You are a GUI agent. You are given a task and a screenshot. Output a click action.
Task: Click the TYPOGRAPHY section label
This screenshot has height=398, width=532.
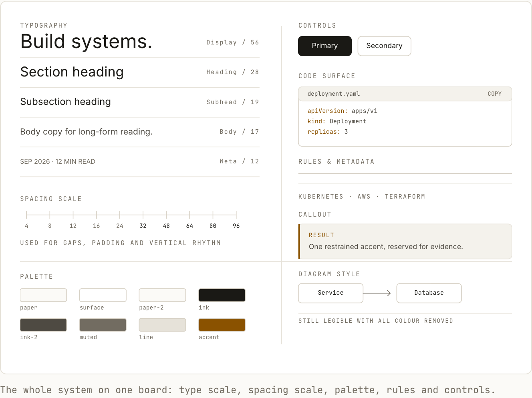coord(44,26)
